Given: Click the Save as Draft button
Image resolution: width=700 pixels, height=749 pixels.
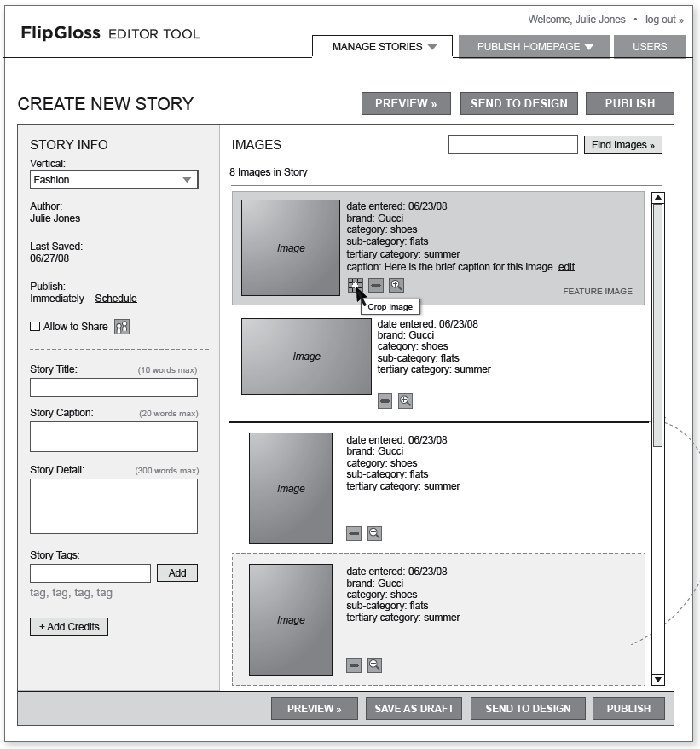Looking at the screenshot, I should (414, 709).
